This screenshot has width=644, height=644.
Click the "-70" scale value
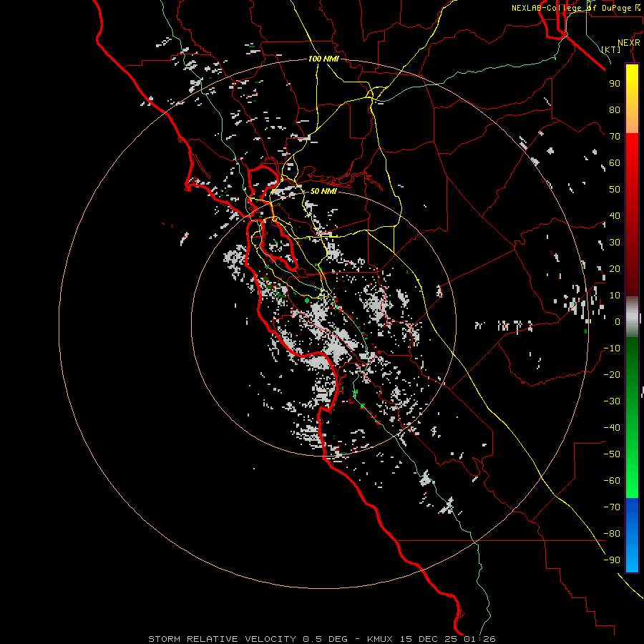(x=612, y=507)
